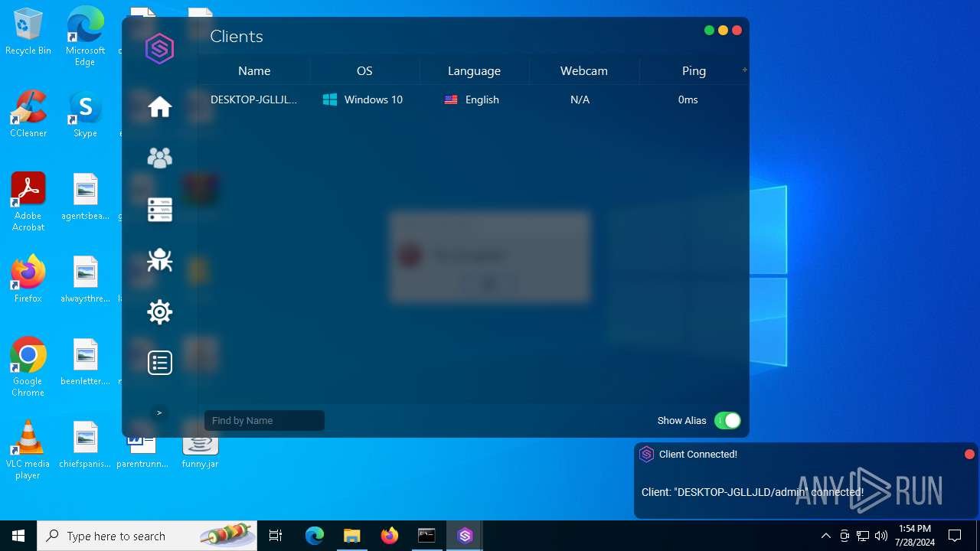The width and height of the screenshot is (980, 551).
Task: Dismiss the Client Connected notification
Action: (969, 455)
